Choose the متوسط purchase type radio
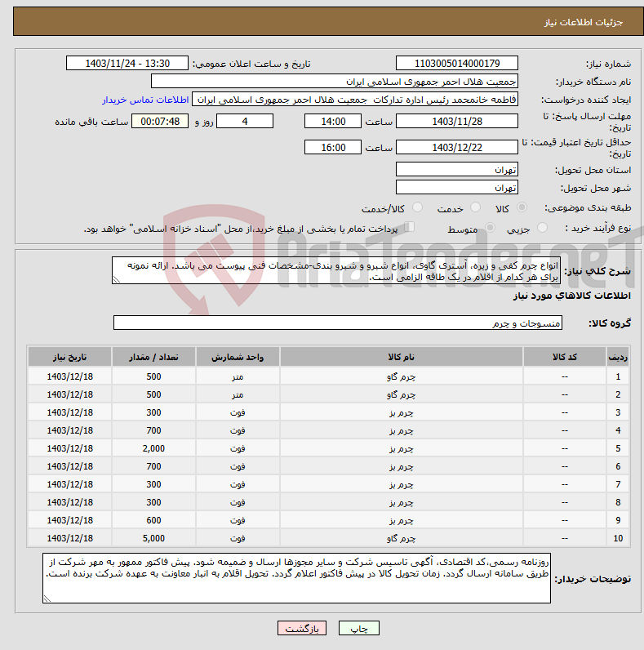The height and width of the screenshot is (650, 644). 490,228
